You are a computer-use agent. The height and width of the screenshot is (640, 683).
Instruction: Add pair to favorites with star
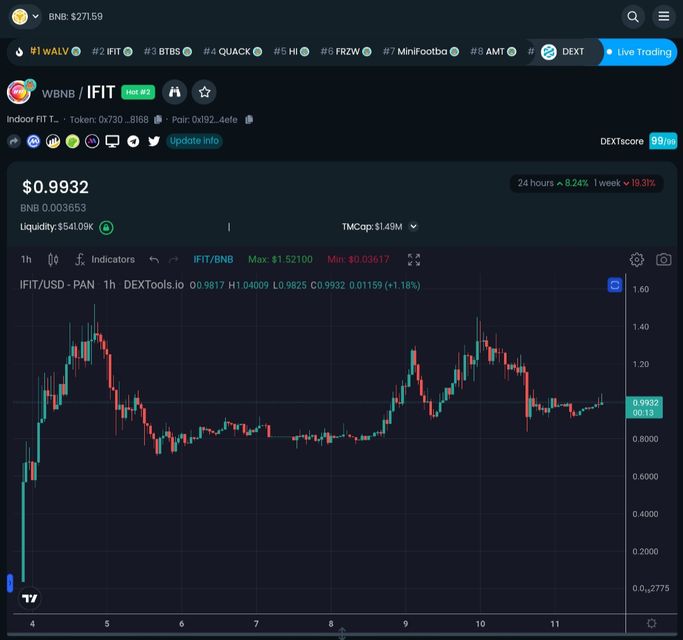tap(204, 92)
